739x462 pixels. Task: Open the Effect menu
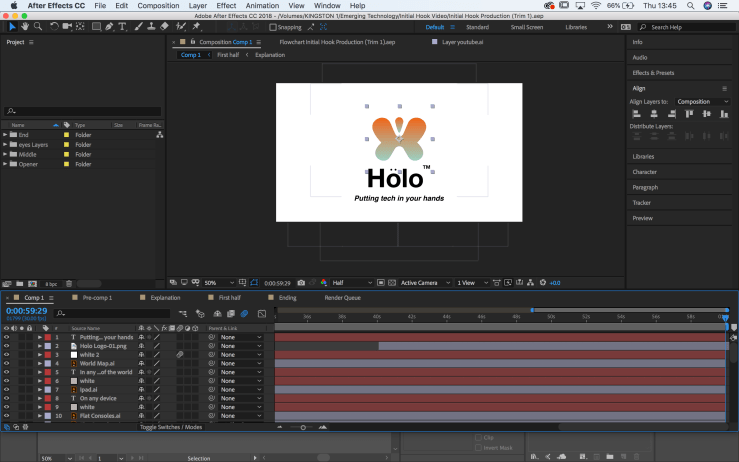(226, 6)
